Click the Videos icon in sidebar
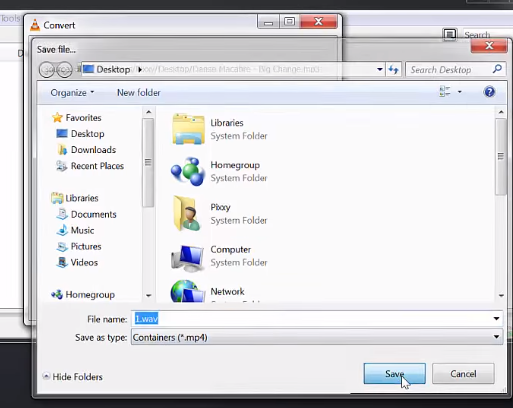Image resolution: width=513 pixels, height=408 pixels. pyautogui.click(x=62, y=262)
